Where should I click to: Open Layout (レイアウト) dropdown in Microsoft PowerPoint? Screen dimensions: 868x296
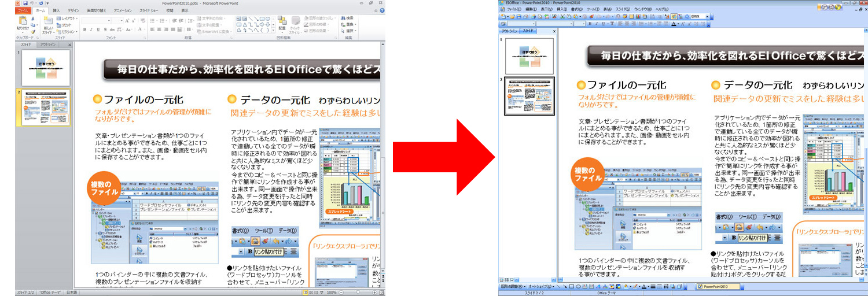[x=67, y=18]
